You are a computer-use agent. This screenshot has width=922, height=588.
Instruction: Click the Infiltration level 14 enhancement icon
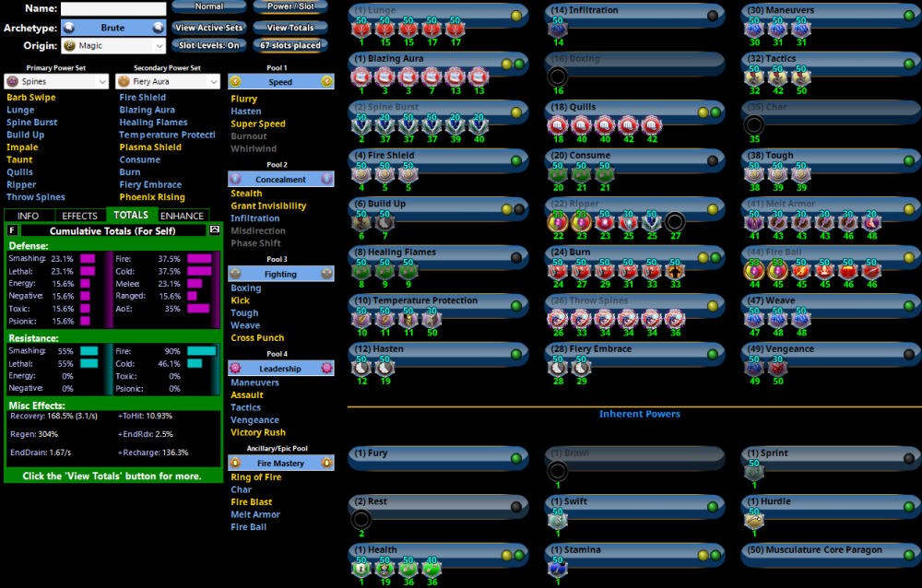pyautogui.click(x=557, y=29)
